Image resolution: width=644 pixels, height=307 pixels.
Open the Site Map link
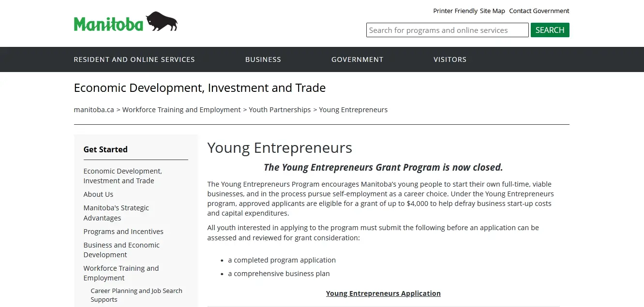[x=492, y=11]
